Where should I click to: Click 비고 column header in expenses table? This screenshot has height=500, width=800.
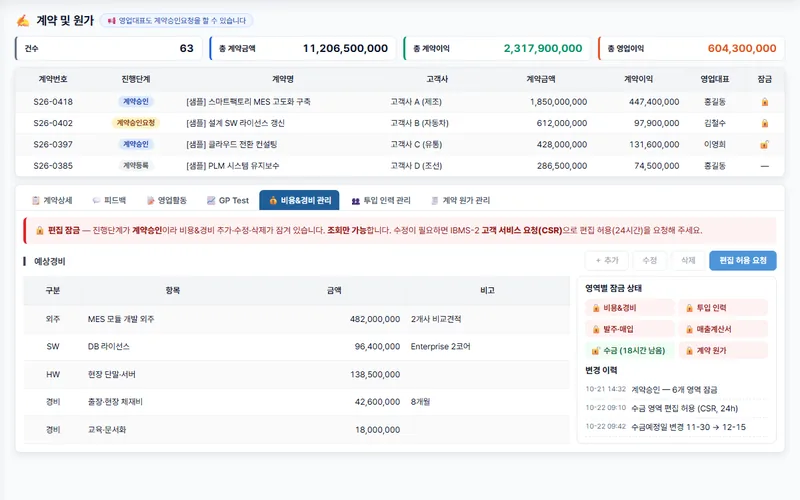pyautogui.click(x=487, y=290)
